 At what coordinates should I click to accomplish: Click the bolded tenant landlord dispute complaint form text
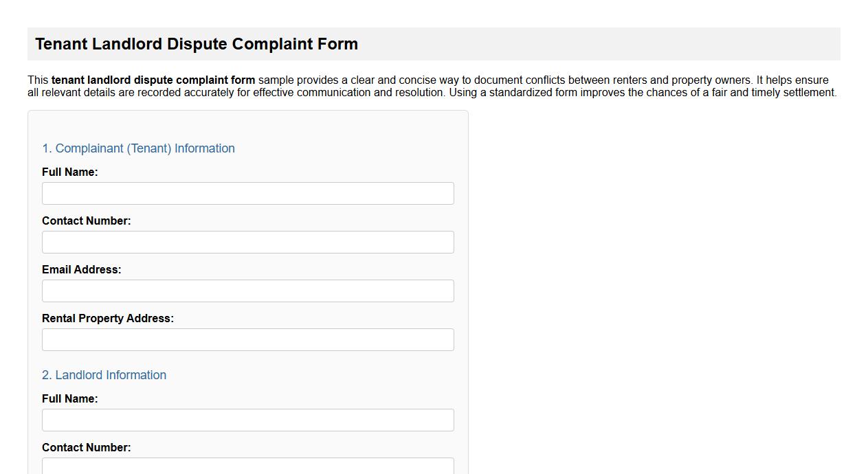pyautogui.click(x=141, y=80)
